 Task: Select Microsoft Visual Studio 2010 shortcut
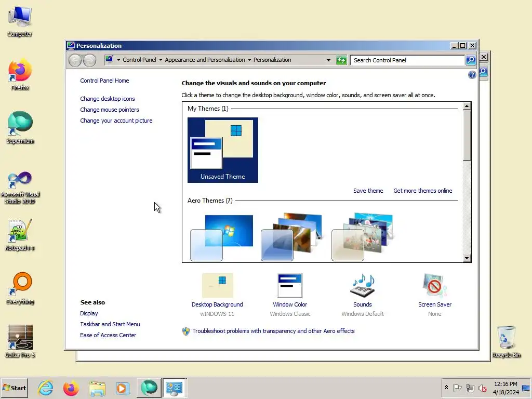(x=20, y=187)
